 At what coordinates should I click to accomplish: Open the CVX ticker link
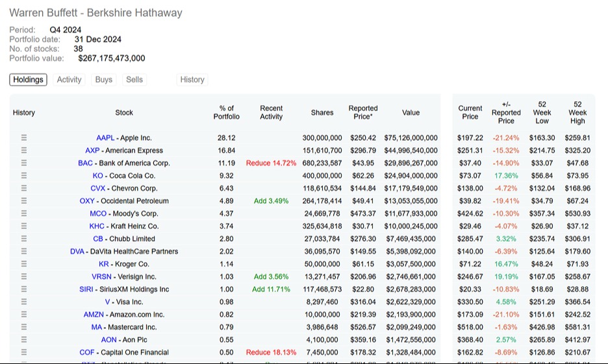(x=97, y=188)
